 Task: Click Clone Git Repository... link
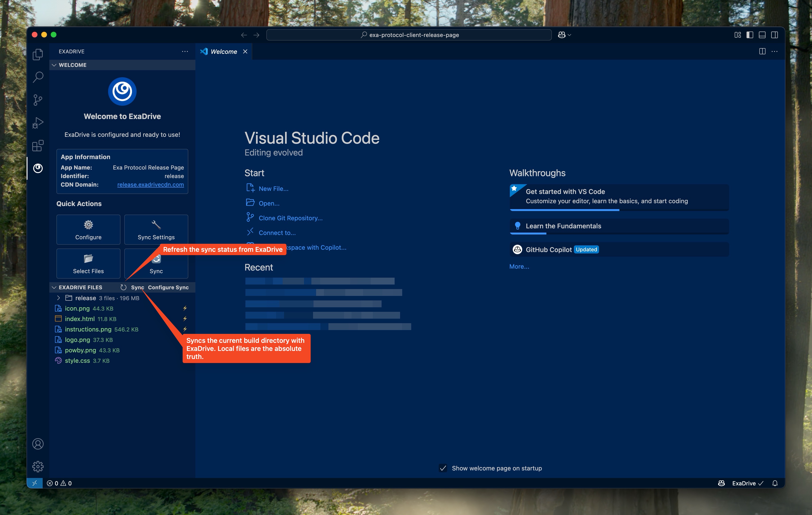[x=291, y=218]
